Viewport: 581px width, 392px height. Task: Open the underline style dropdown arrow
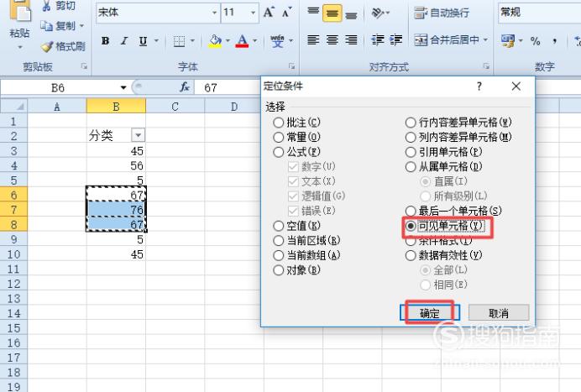pyautogui.click(x=156, y=41)
